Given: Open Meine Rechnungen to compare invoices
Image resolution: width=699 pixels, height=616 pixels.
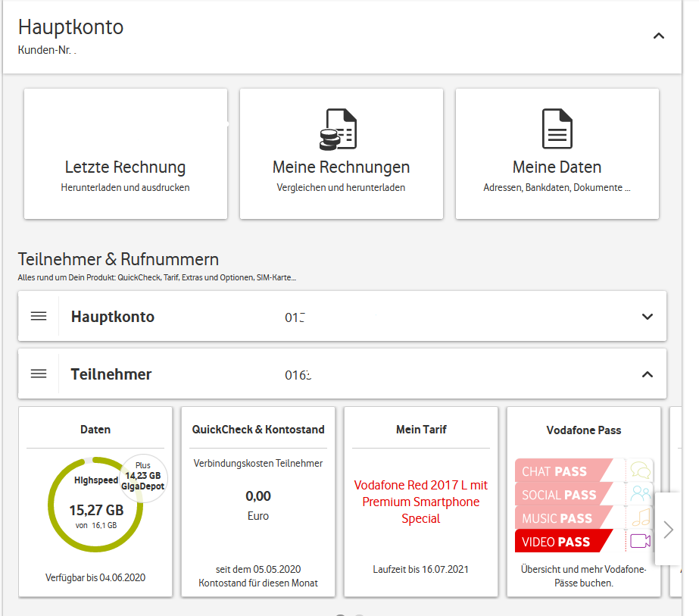Looking at the screenshot, I should pos(341,154).
